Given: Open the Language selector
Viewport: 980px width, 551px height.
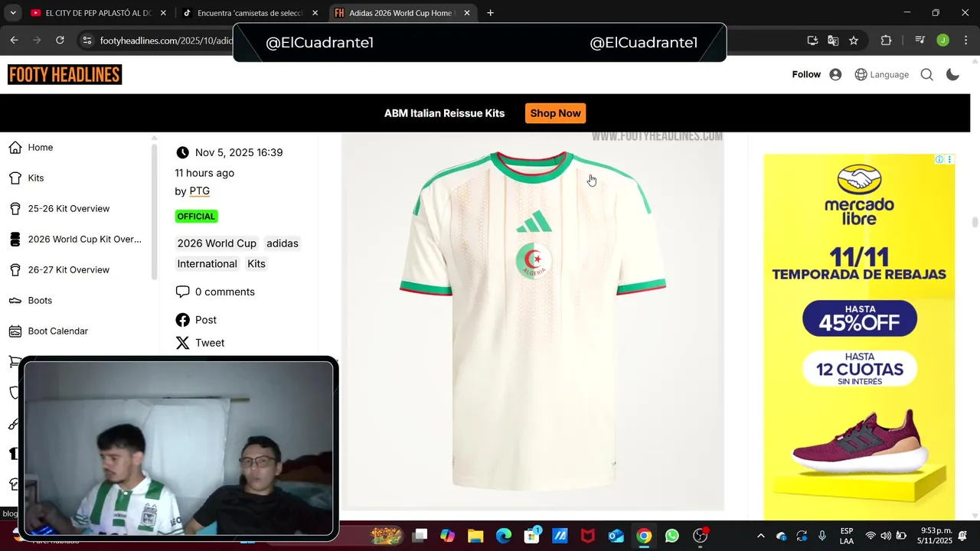Looking at the screenshot, I should [882, 74].
